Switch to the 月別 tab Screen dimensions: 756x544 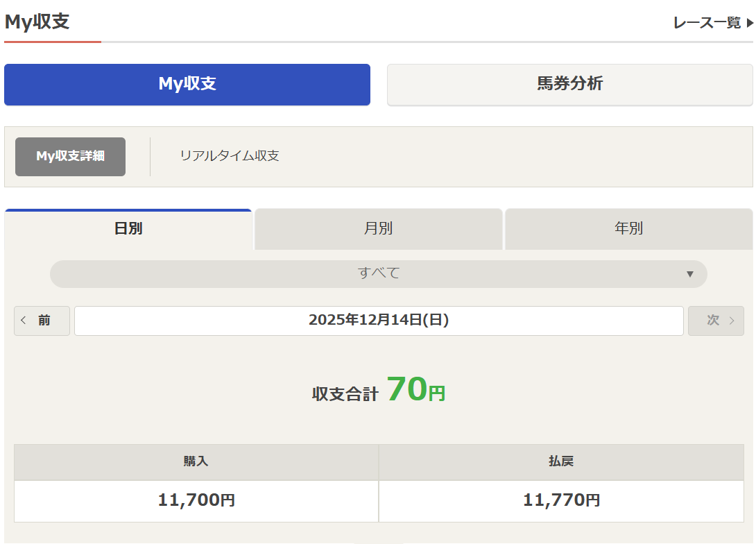click(x=379, y=229)
